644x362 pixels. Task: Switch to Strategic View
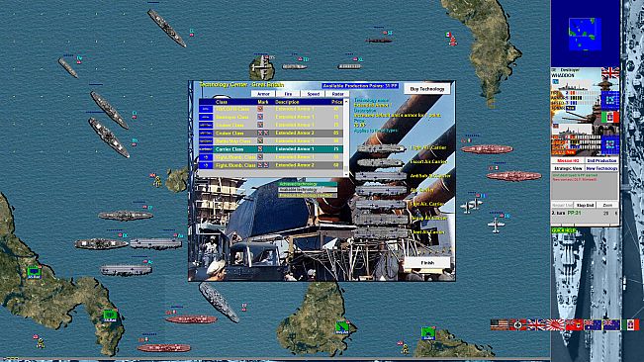(567, 168)
